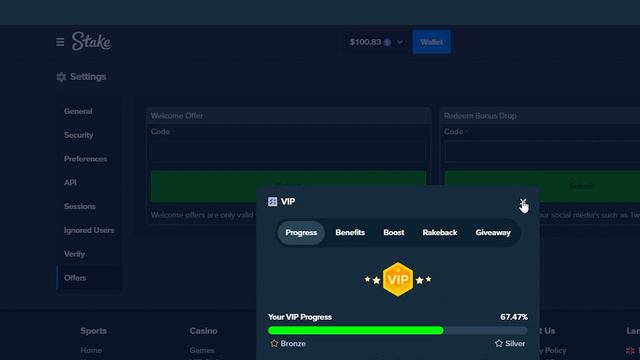Image resolution: width=640 pixels, height=360 pixels.
Task: Submit the Redeem Bonus Drop code
Action: (x=542, y=186)
